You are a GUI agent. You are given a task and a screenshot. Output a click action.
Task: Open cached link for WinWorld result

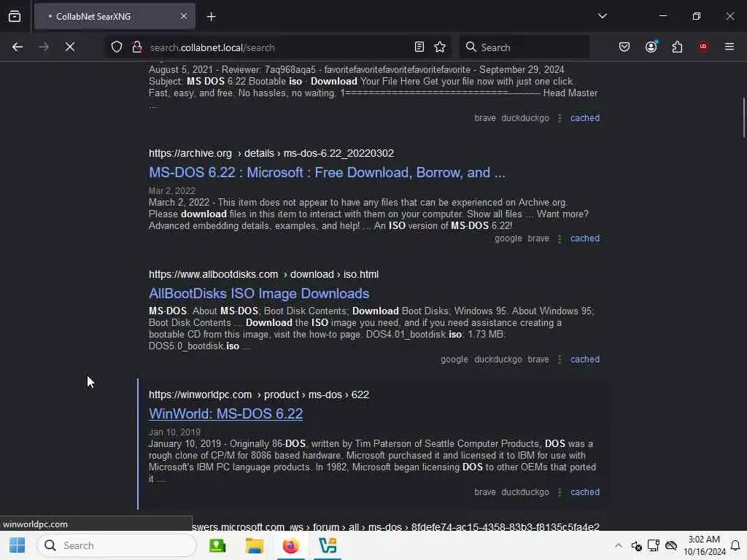pos(585,492)
